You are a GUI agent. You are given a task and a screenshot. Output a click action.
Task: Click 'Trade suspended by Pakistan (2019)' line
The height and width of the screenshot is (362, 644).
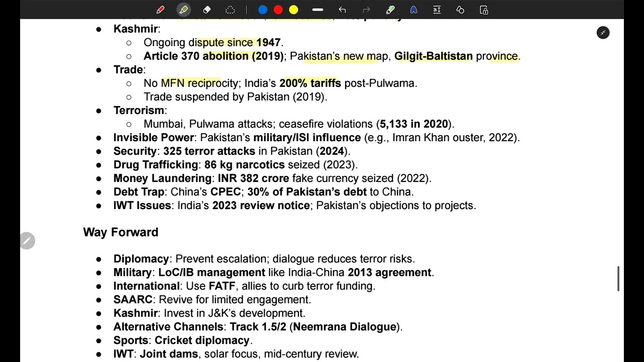pos(235,97)
